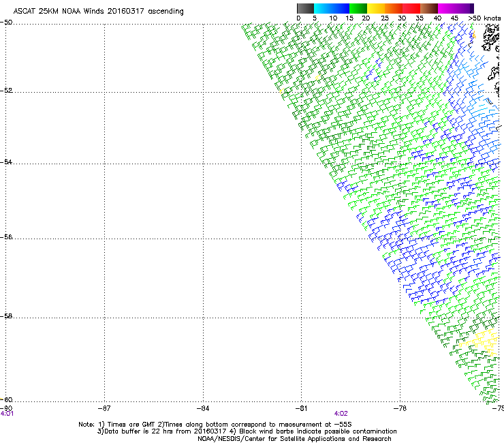Image resolution: width=504 pixels, height=443 pixels.
Task: Click the -54 latitude axis label
Action: 6,162
